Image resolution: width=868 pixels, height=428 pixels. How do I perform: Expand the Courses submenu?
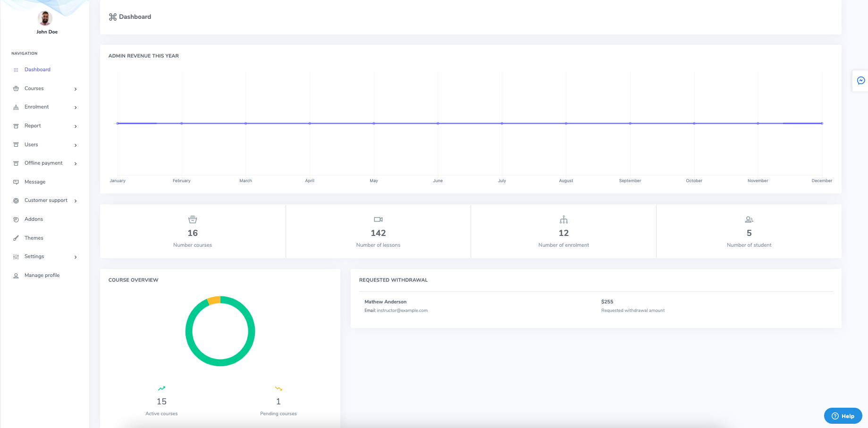[76, 88]
